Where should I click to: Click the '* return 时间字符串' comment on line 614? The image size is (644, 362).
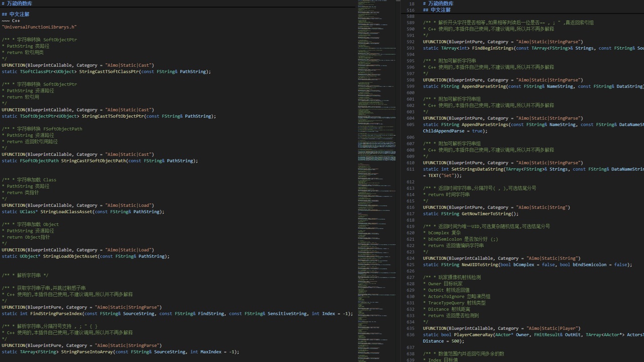(446, 195)
